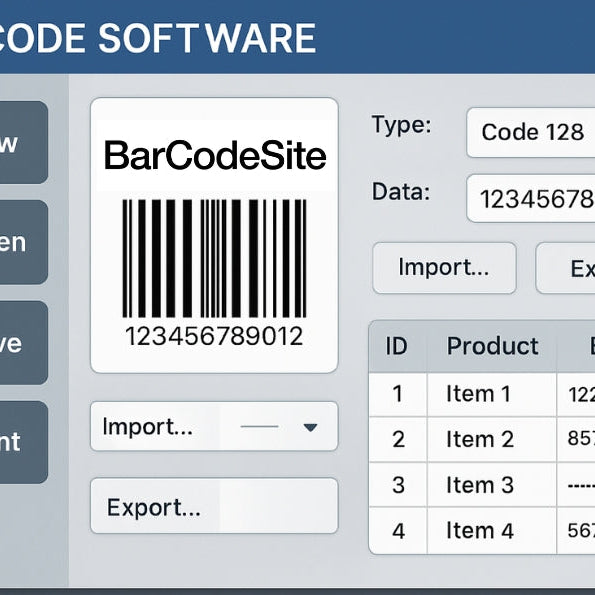Image resolution: width=595 pixels, height=595 pixels.
Task: Open the barcode Type combo box showing Code 128
Action: click(530, 132)
